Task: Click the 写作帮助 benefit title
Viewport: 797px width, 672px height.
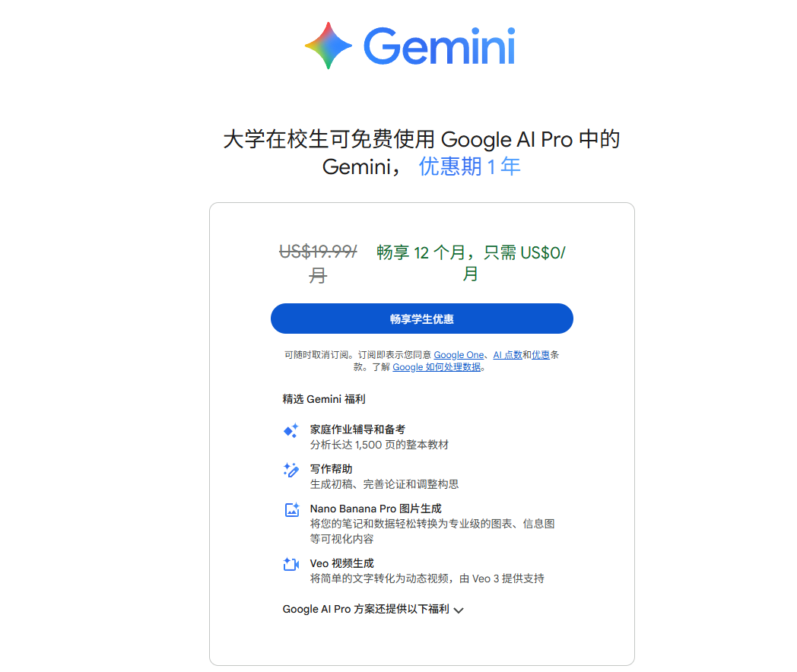Action: coord(332,469)
